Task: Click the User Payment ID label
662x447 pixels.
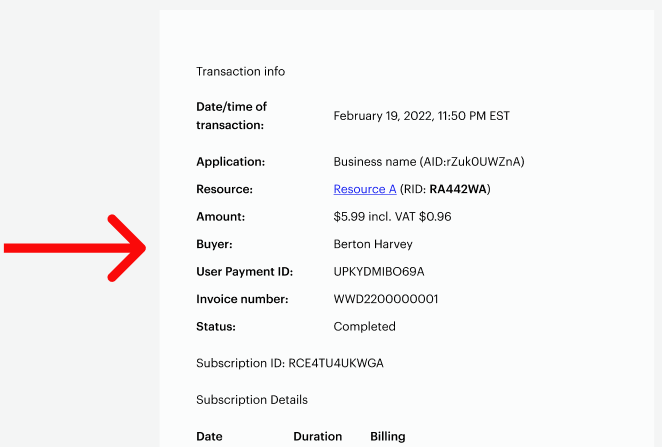Action: (x=244, y=271)
